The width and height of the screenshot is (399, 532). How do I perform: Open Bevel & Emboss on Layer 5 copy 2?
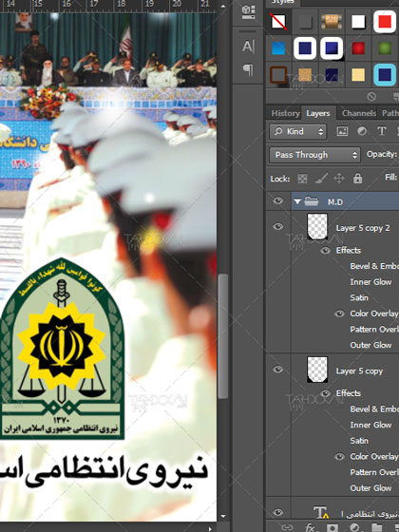pos(374,266)
